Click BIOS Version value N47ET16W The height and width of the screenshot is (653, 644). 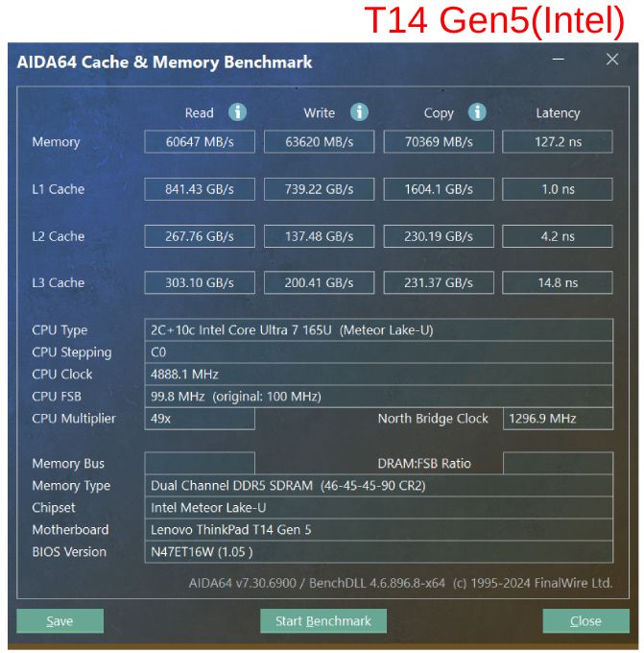tap(379, 552)
